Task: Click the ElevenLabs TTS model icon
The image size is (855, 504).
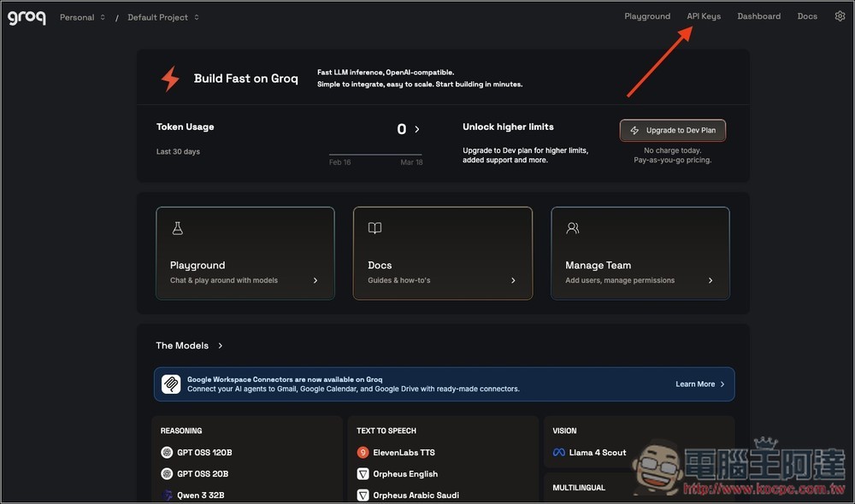Action: pyautogui.click(x=363, y=452)
